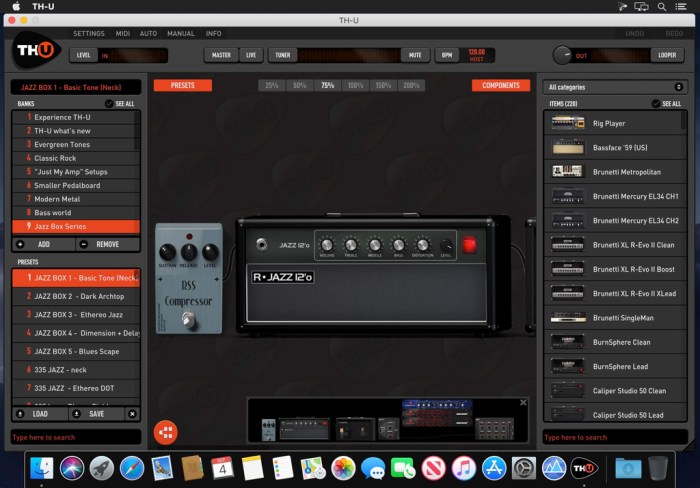
Task: Click the Bassface '59 amp icon
Action: (568, 147)
